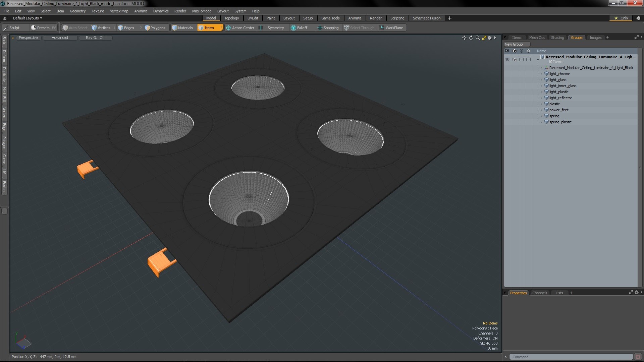Switch to the Shading tab
Screen dimensions: 644x362
click(557, 38)
